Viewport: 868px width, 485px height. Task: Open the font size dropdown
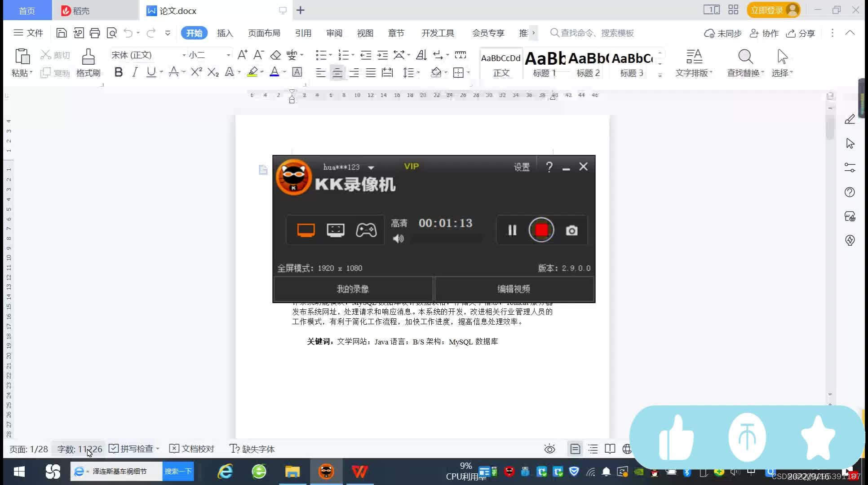(228, 55)
